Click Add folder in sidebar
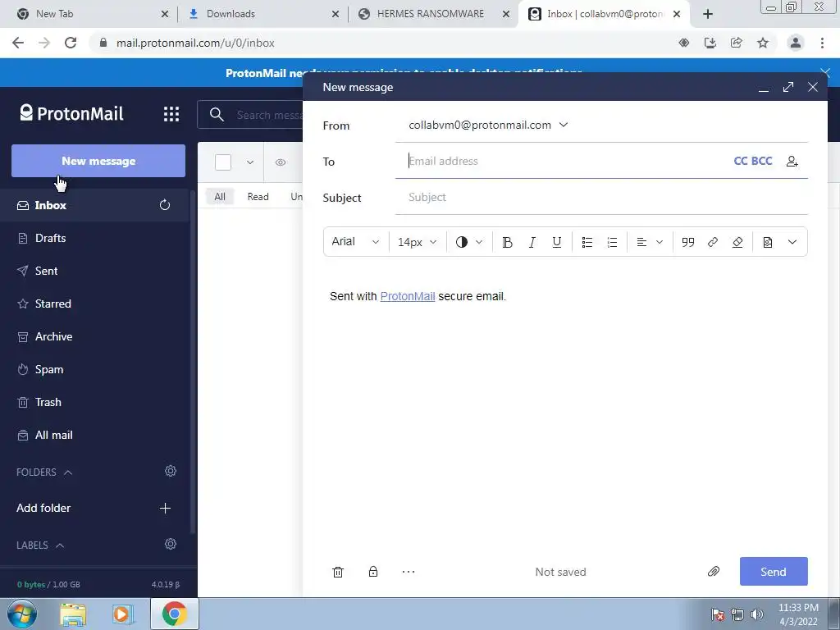 pyautogui.click(x=43, y=509)
